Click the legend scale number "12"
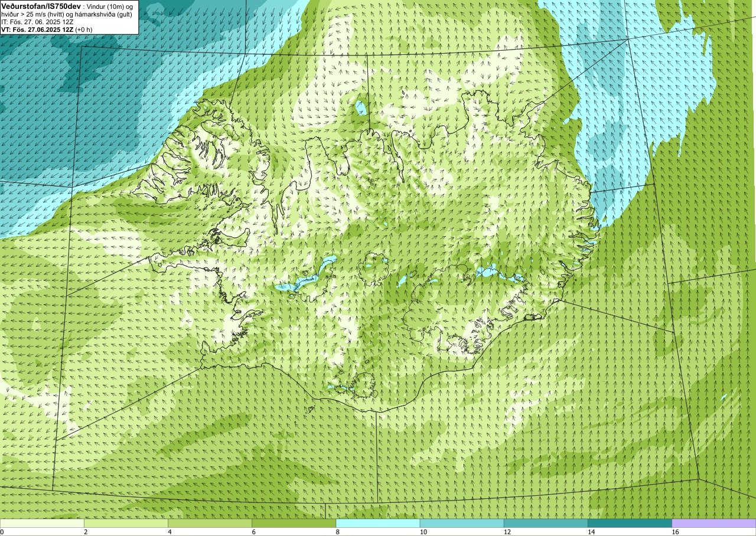The image size is (756, 536). pos(507,532)
